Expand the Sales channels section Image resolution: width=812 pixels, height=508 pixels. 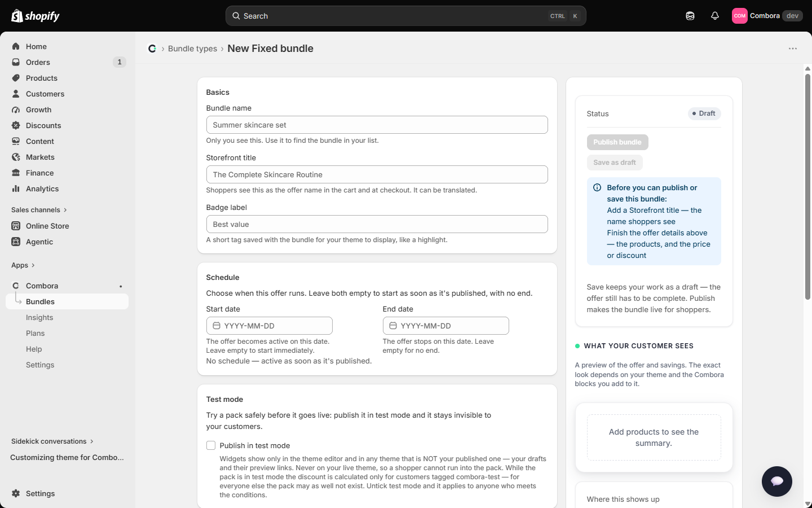(x=39, y=210)
